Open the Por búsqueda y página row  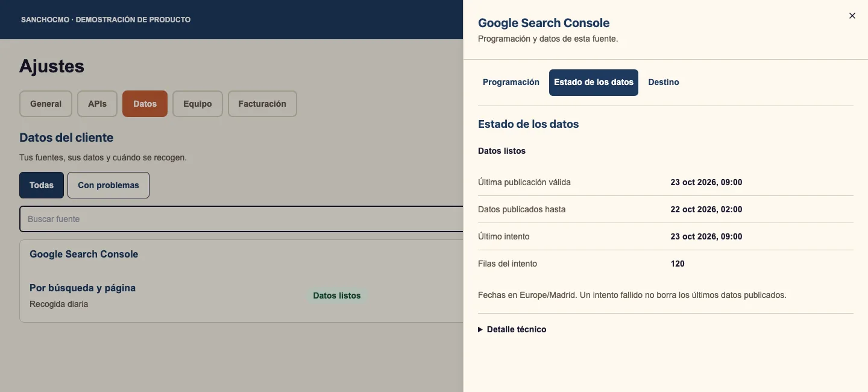pyautogui.click(x=241, y=296)
